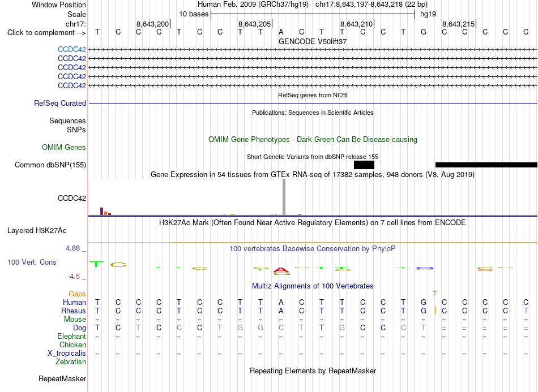Select the Human species label
The height and width of the screenshot is (392, 538).
tap(74, 302)
